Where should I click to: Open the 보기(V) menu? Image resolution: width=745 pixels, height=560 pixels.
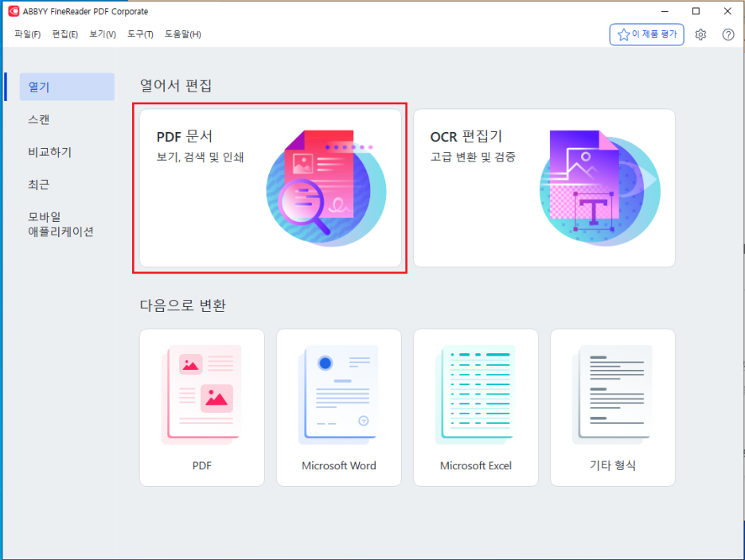coord(103,34)
